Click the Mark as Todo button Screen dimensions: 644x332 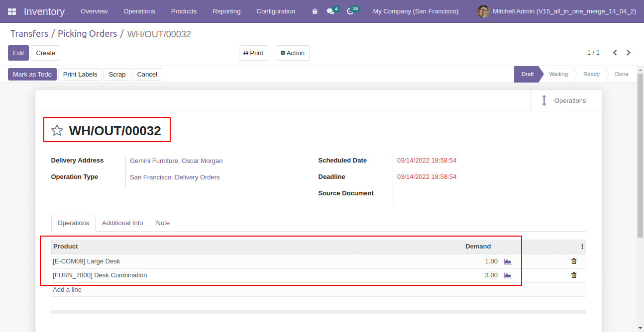tap(32, 75)
